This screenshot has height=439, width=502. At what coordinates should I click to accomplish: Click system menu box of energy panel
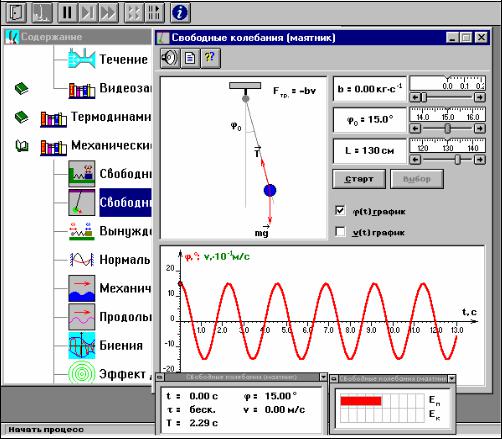pos(334,379)
